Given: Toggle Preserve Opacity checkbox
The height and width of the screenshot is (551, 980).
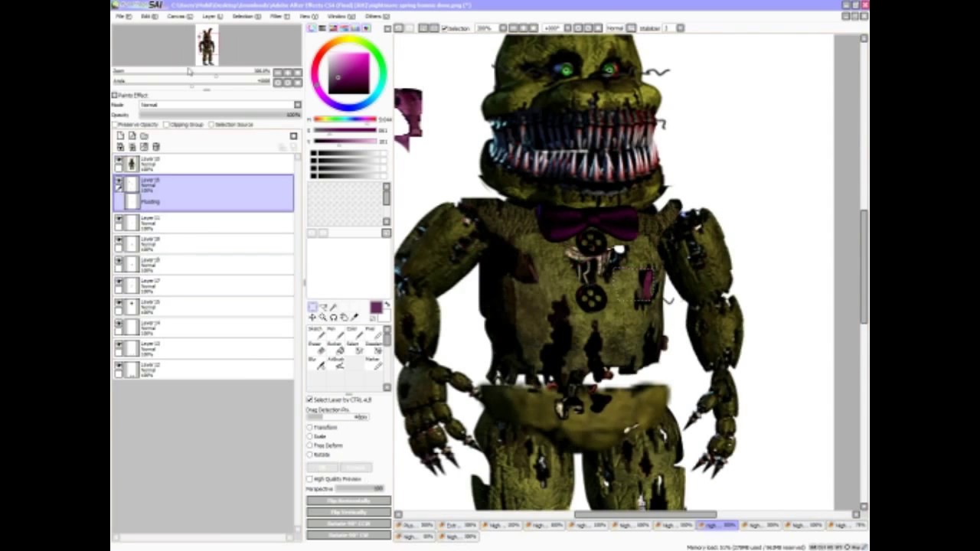Looking at the screenshot, I should (114, 124).
